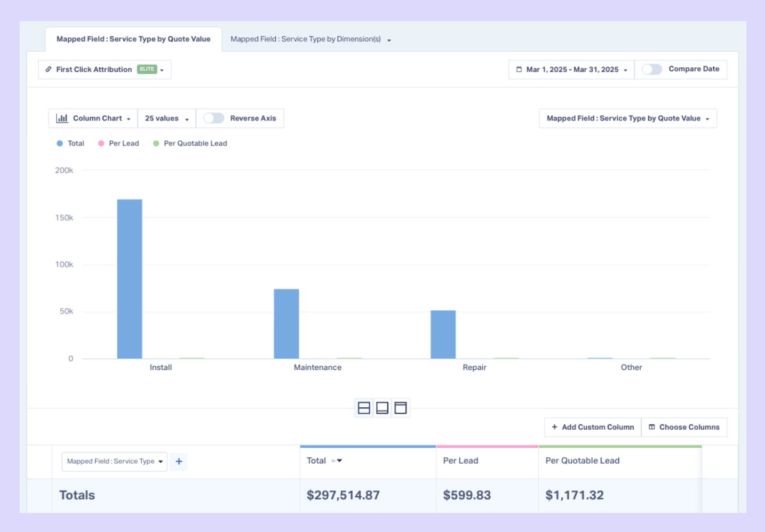Click the blue Total legend dot
This screenshot has height=532, width=765.
tap(60, 143)
